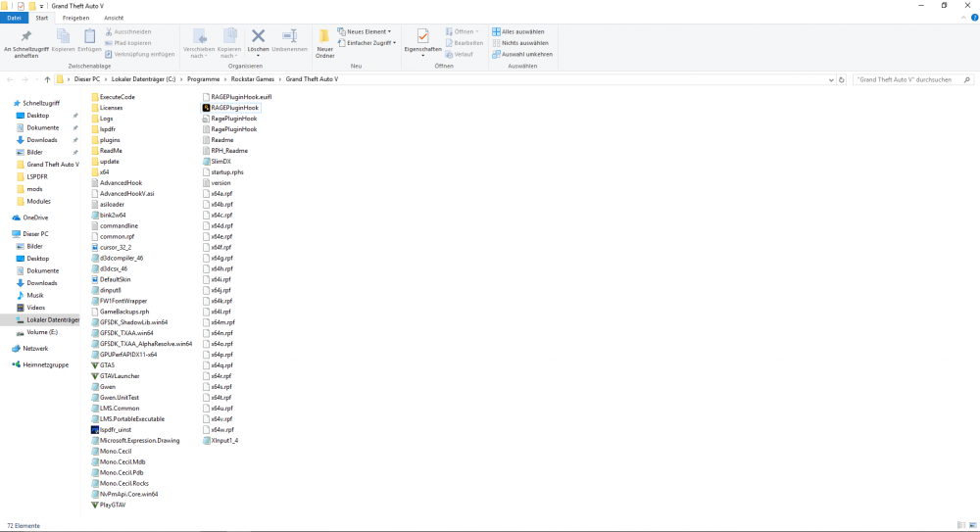Image resolution: width=980 pixels, height=532 pixels.
Task: Create a Neuer Ordner
Action: (324, 44)
